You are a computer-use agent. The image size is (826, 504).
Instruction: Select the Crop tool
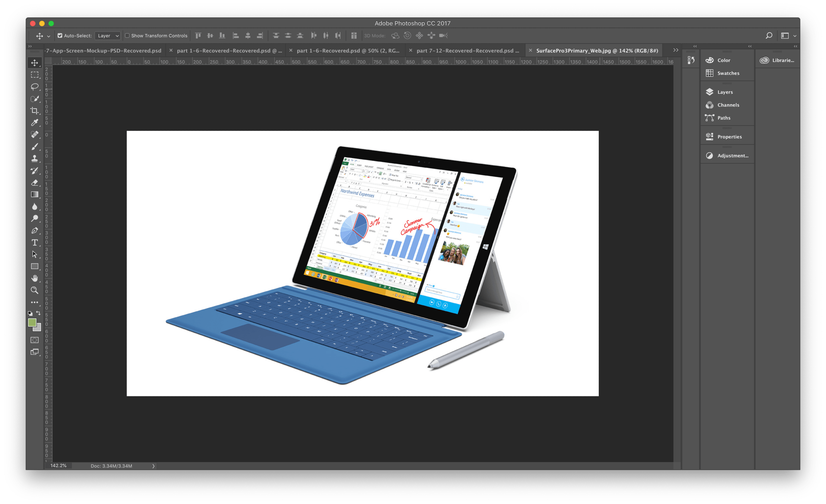coord(35,110)
